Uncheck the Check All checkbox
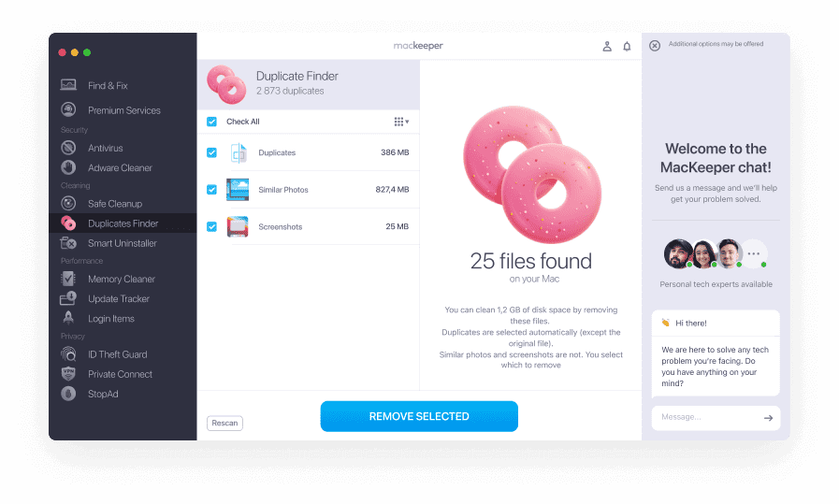Viewport: 839px width, 504px height. click(212, 122)
